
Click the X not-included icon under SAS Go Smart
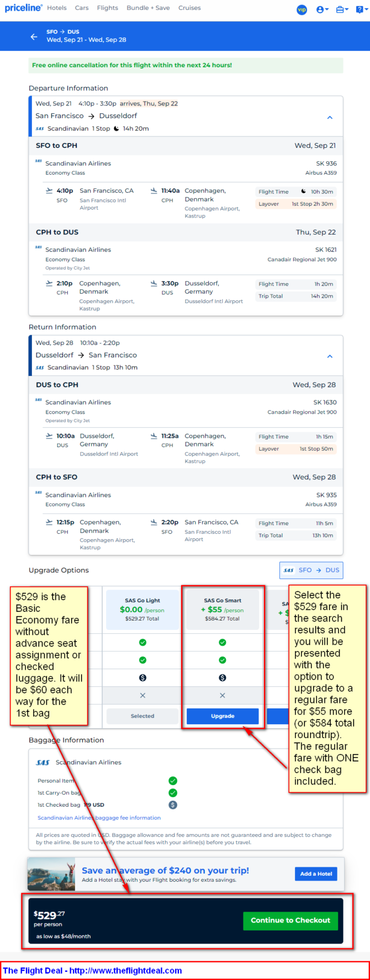223,696
